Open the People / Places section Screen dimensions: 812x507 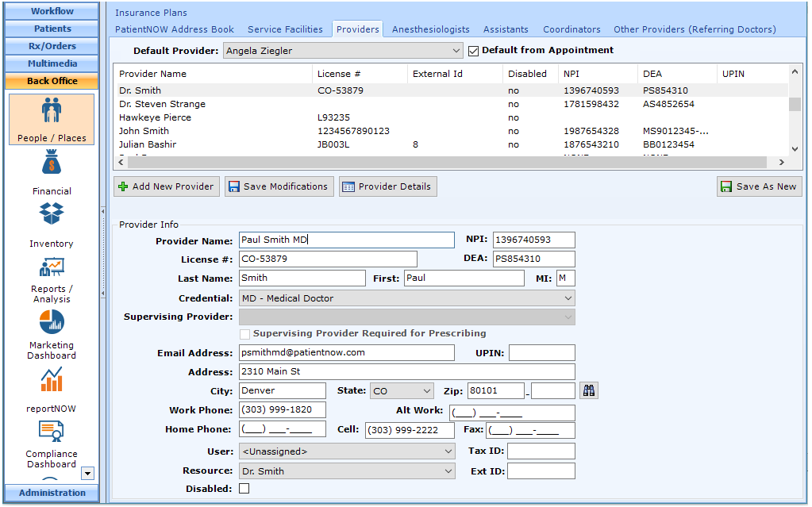click(x=51, y=119)
